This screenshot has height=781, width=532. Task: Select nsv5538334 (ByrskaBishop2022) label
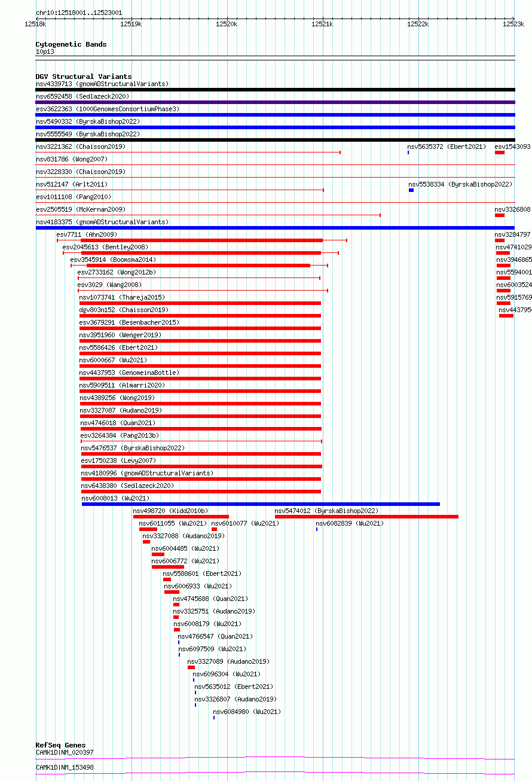[x=460, y=184]
